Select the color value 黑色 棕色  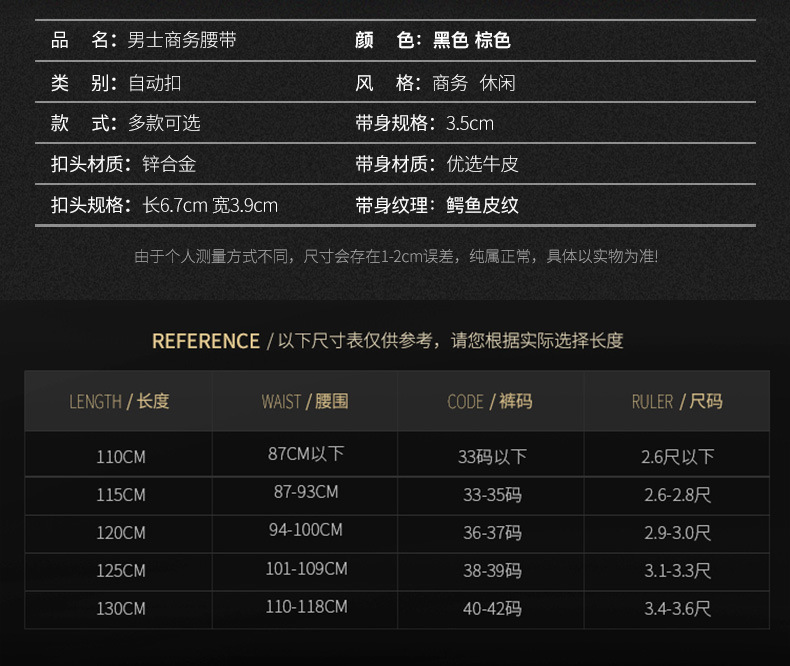tap(471, 41)
